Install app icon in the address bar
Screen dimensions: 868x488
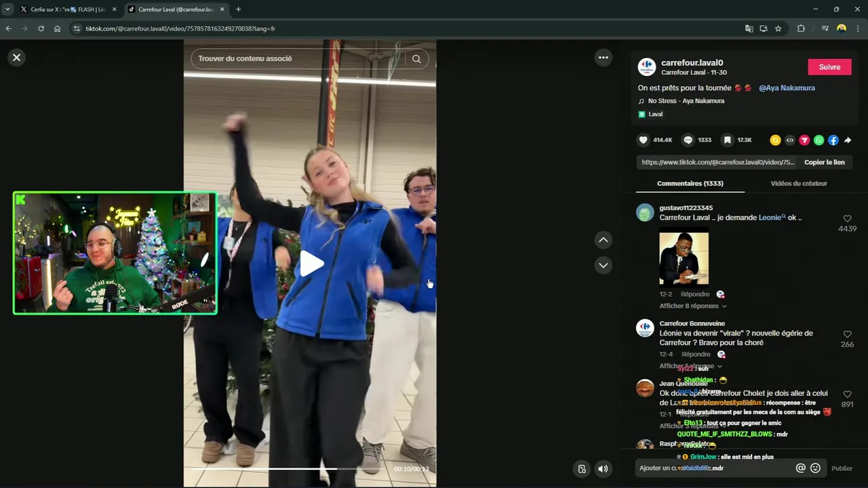764,28
